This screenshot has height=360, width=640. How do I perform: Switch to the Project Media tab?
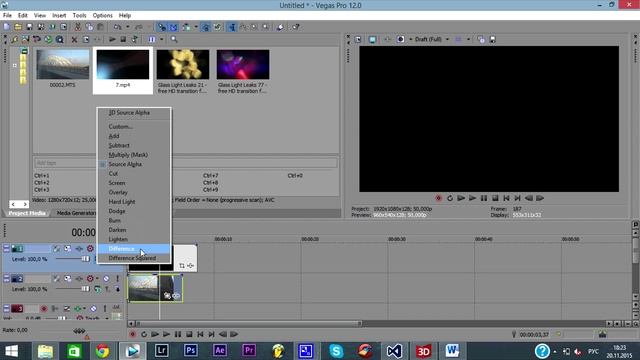point(27,213)
